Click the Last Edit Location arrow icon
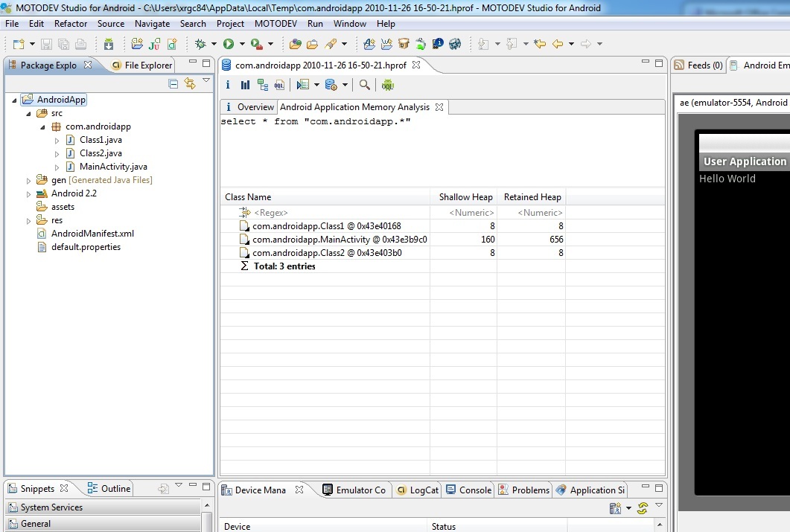 click(540, 45)
